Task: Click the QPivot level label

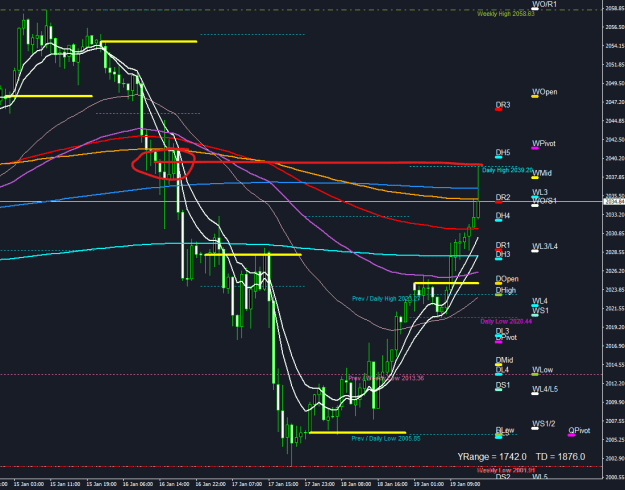Action: 579,431
